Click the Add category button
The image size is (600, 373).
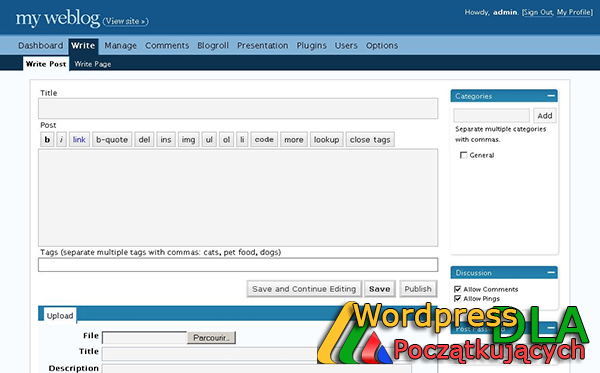[x=545, y=116]
